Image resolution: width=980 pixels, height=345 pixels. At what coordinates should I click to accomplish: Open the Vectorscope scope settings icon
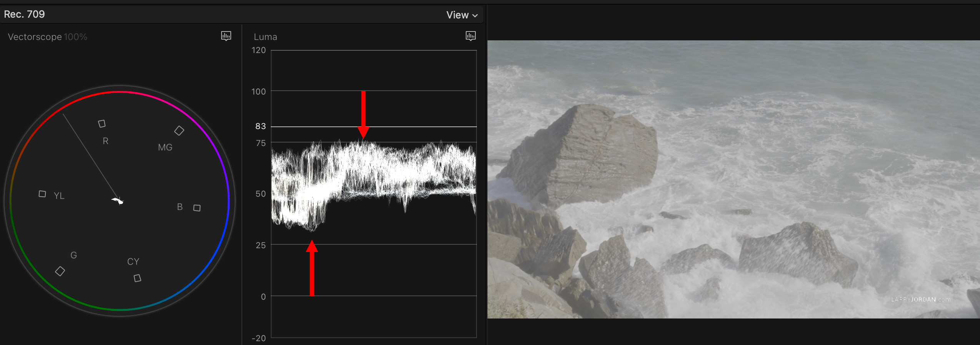click(x=226, y=36)
